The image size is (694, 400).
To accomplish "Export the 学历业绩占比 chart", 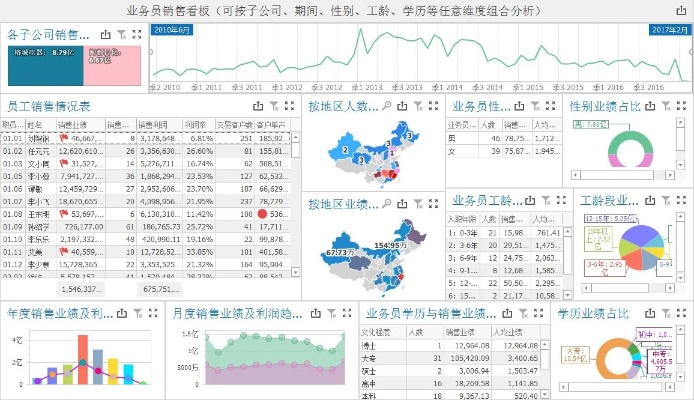I will click(652, 312).
